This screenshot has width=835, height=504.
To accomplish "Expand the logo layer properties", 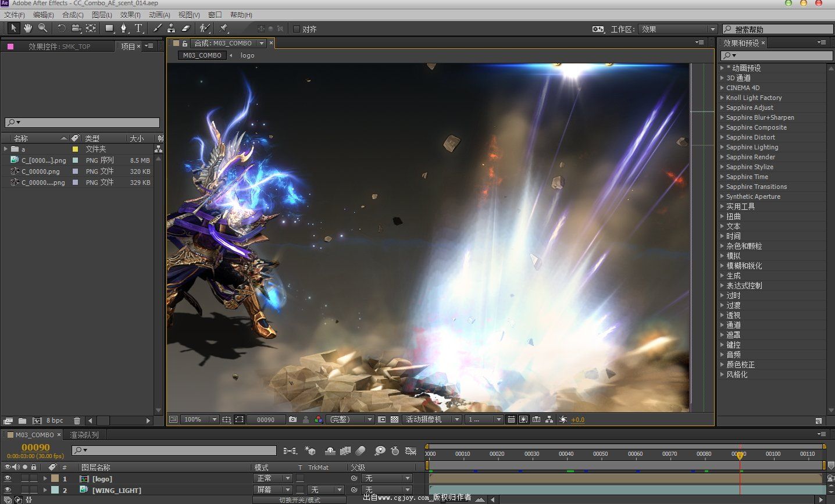I will (x=45, y=478).
